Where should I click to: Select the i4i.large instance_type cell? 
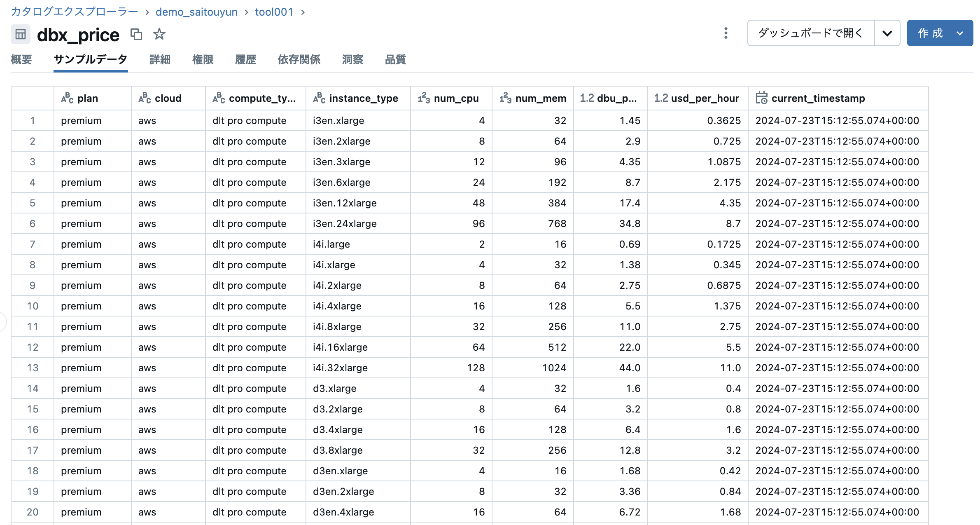[x=331, y=244]
